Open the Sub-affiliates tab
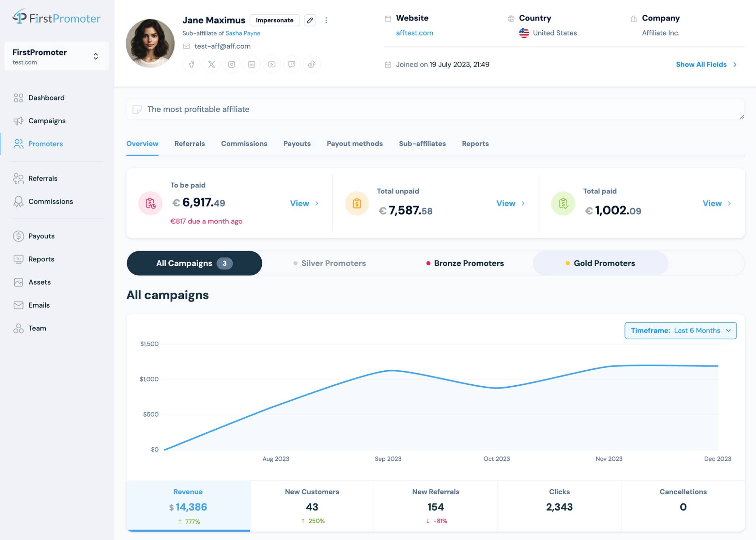The height and width of the screenshot is (540, 756). [x=422, y=144]
